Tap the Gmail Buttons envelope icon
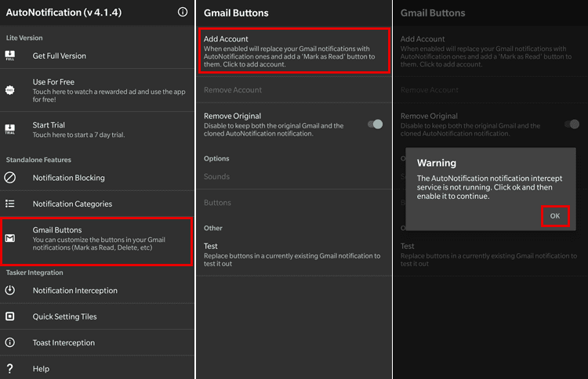Image resolution: width=588 pixels, height=379 pixels. (x=10, y=238)
